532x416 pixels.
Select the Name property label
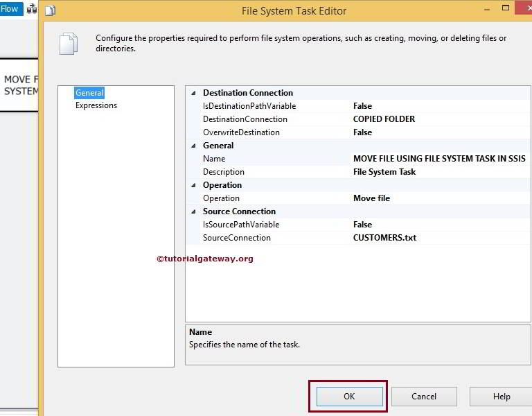tap(214, 159)
